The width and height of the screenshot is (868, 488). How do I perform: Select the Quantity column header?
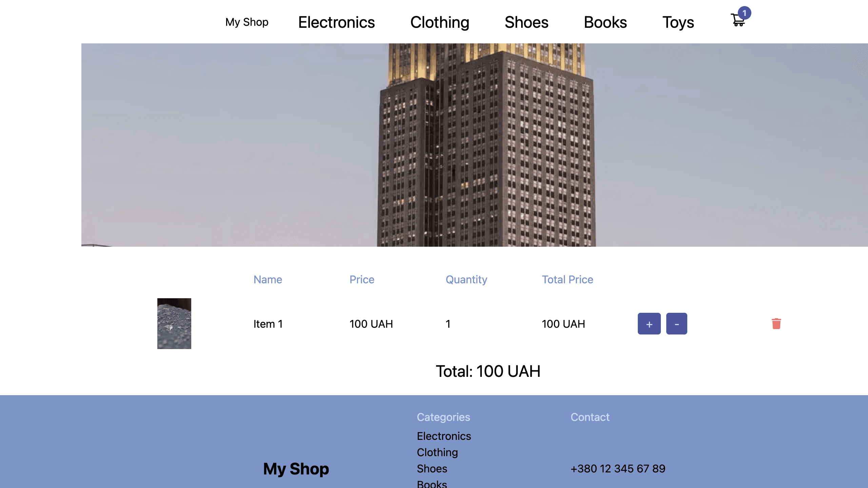(466, 279)
